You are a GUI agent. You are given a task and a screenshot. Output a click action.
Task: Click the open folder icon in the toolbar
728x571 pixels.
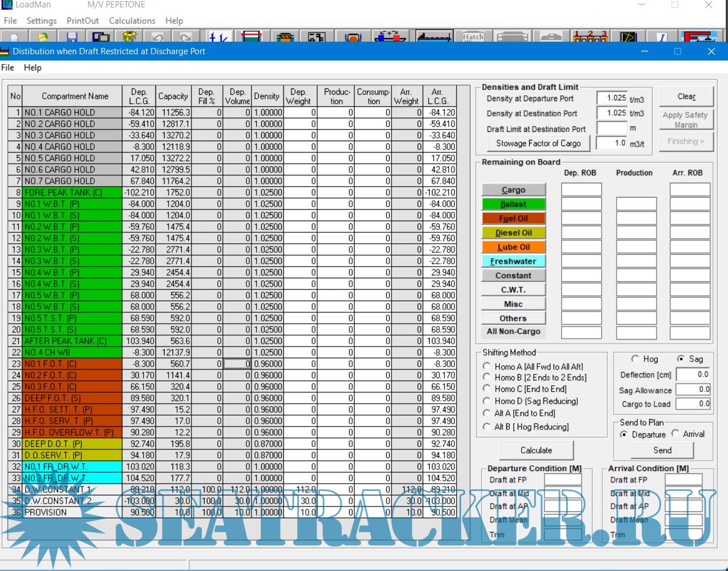[43, 38]
